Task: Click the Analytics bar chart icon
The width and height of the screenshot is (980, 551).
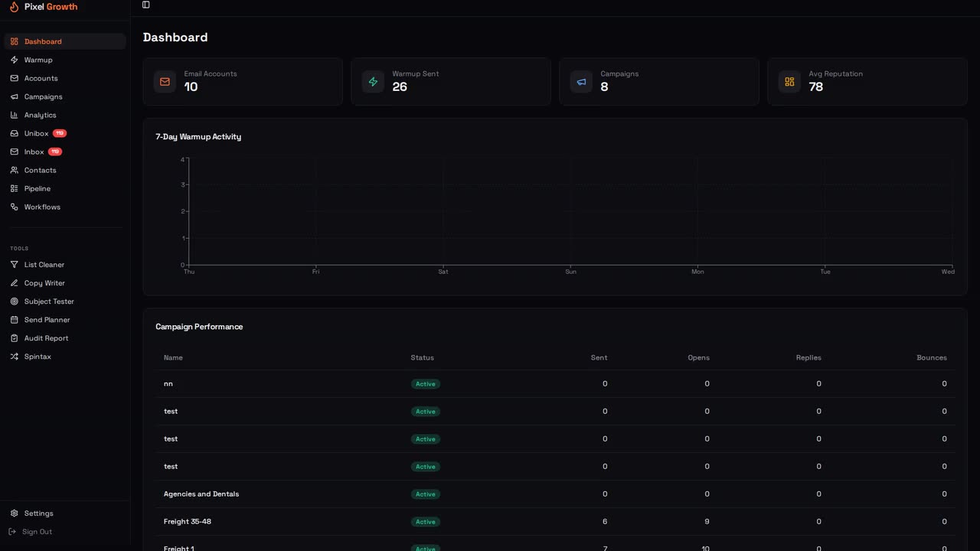Action: (14, 115)
